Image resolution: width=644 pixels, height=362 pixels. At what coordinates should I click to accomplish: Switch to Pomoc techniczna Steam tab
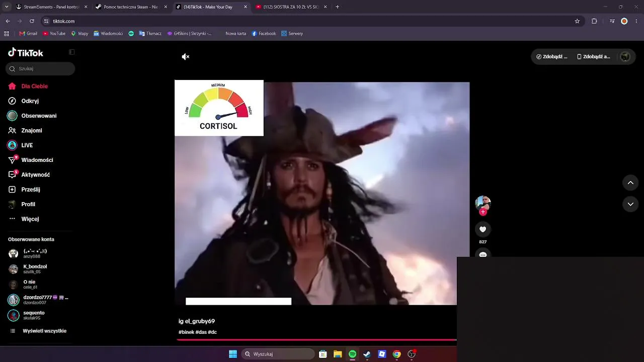pos(131,7)
